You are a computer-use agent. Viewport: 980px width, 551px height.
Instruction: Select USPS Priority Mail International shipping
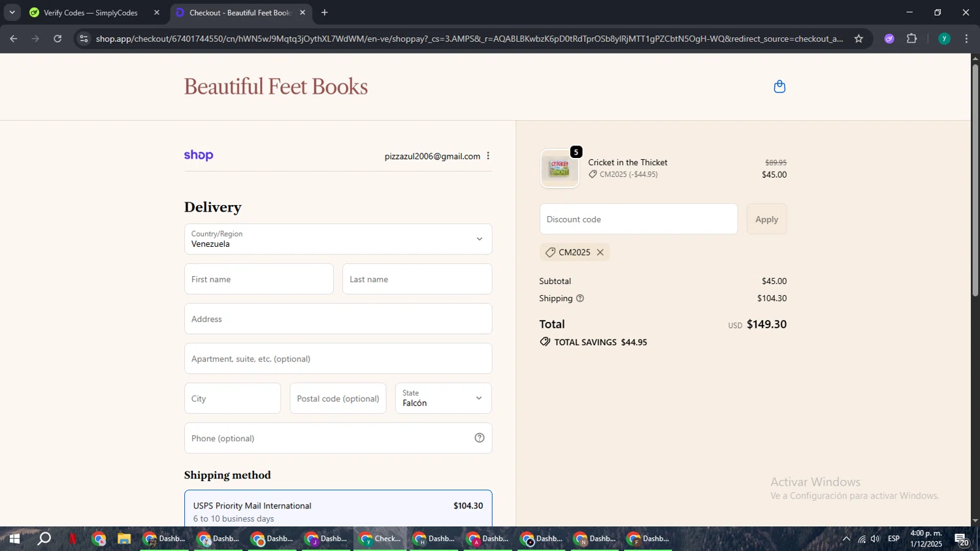[338, 511]
